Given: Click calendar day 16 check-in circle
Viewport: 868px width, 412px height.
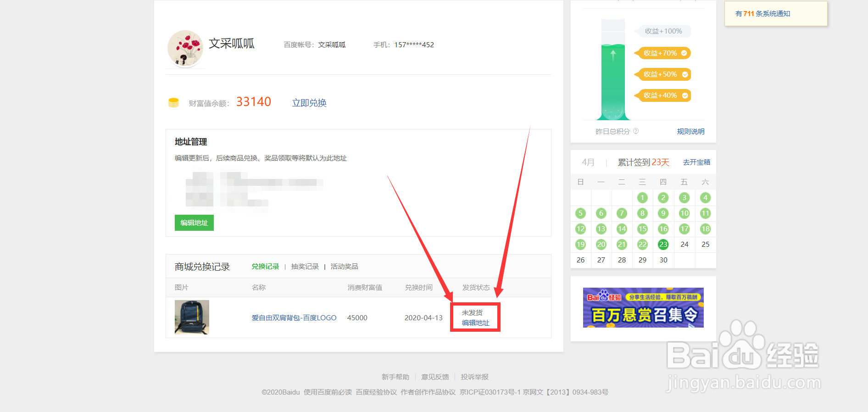Looking at the screenshot, I should coord(663,229).
